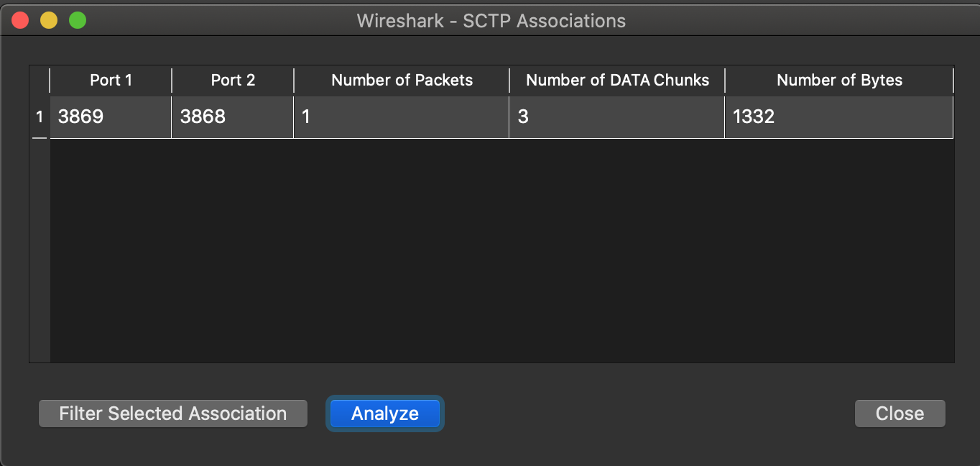The height and width of the screenshot is (466, 980).
Task: Sort by Port 1 column header
Action: (111, 81)
